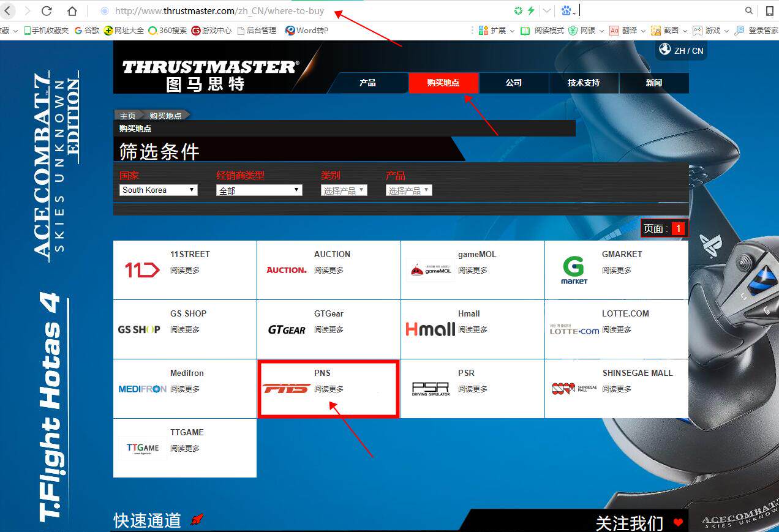Click the PSR Driving Simulator logo

(x=431, y=389)
